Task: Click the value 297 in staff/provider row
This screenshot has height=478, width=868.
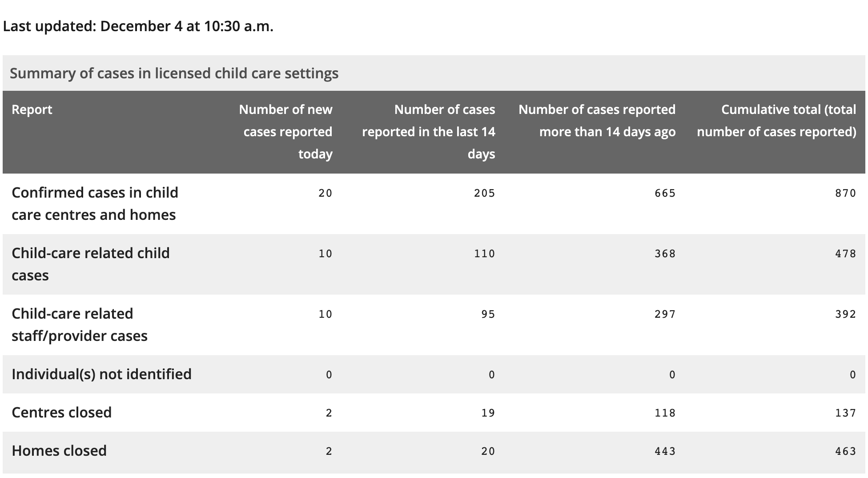Action: coord(665,314)
